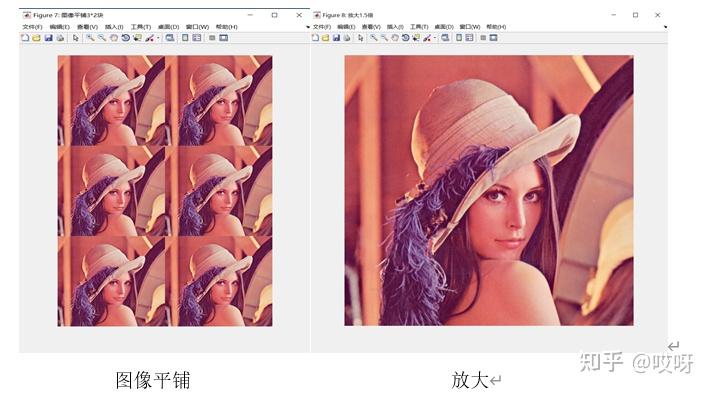The height and width of the screenshot is (393, 711).
Task: Open 查看(V) menu in Figure 7
Action: 88,27
